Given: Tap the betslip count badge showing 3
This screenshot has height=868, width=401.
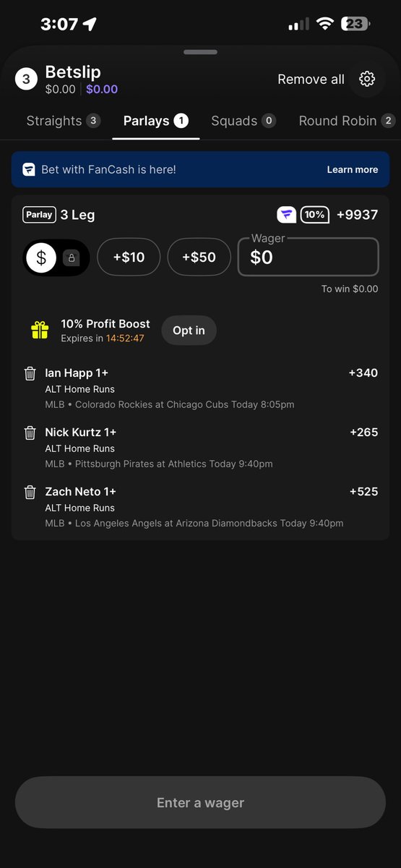Looking at the screenshot, I should point(26,80).
